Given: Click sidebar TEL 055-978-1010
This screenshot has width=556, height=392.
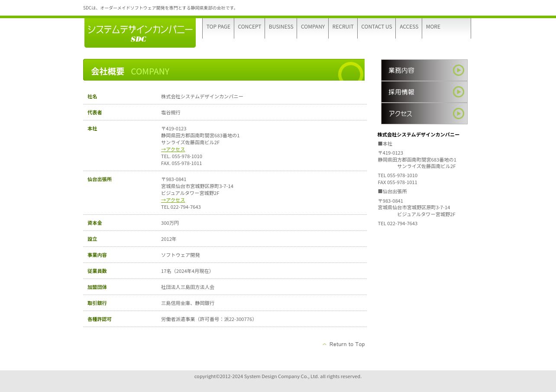Looking at the screenshot, I should tap(398, 175).
